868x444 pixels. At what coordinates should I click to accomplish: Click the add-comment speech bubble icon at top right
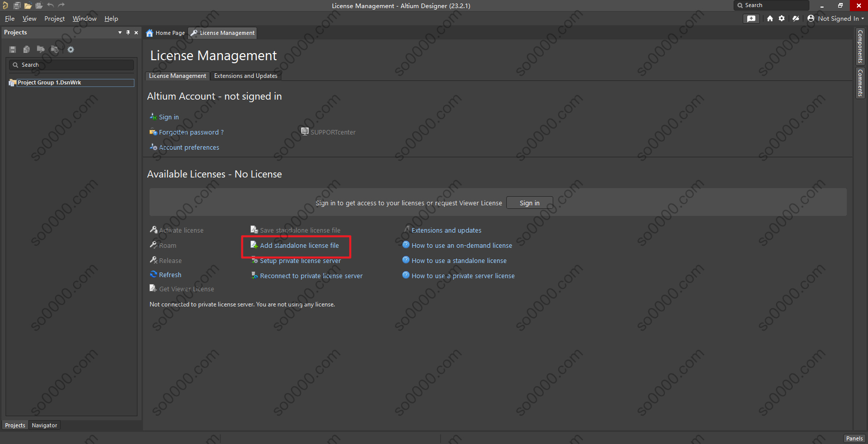(x=751, y=18)
